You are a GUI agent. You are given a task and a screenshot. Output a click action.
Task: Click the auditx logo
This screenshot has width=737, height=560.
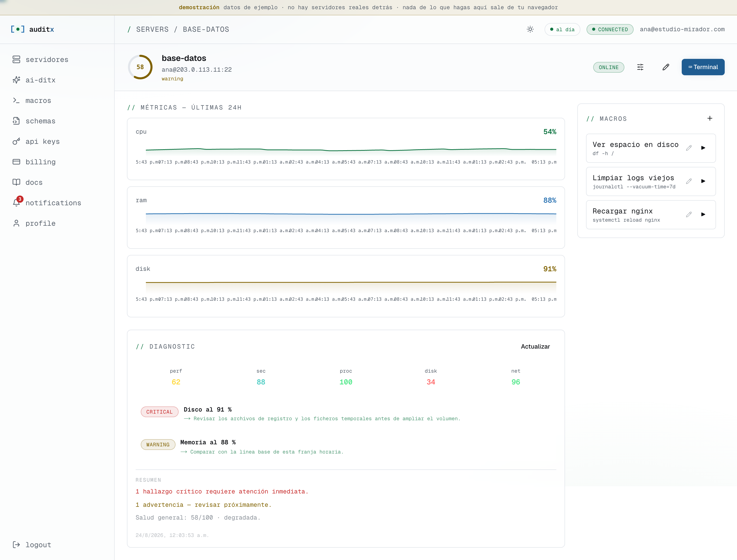(32, 29)
